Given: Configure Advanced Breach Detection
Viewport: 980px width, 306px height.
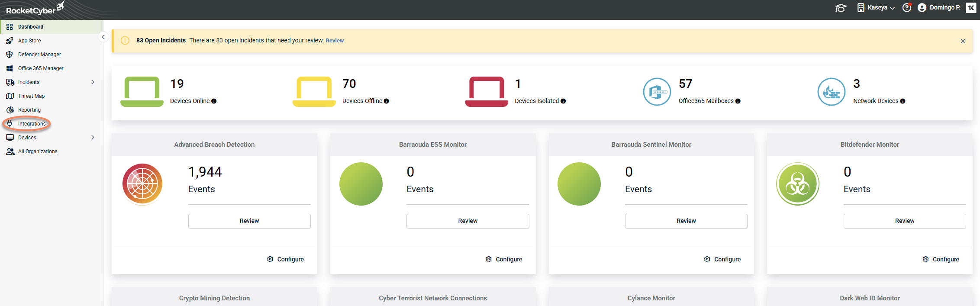Looking at the screenshot, I should pos(286,259).
